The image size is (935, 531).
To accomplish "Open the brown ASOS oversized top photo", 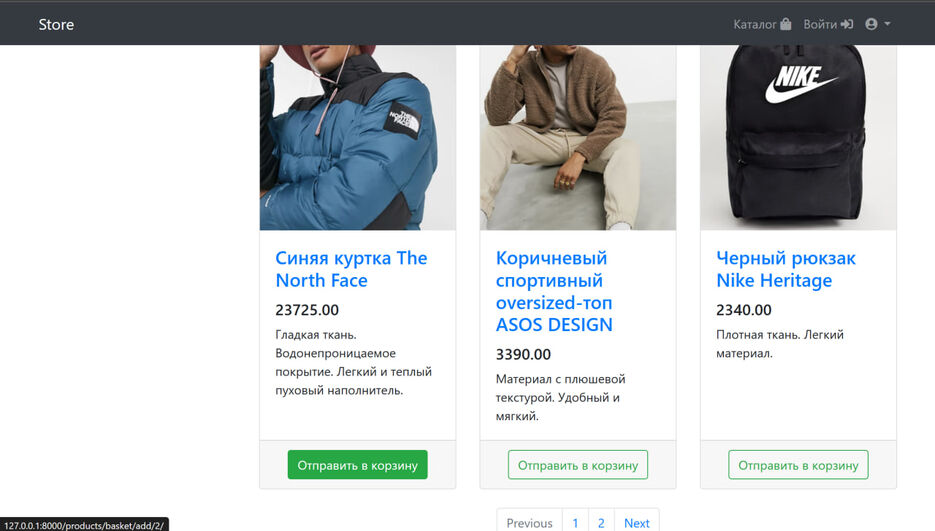I will [x=578, y=138].
